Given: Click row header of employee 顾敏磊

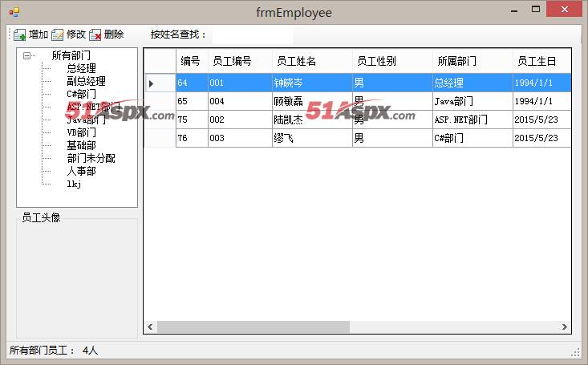Looking at the screenshot, I should point(160,101).
